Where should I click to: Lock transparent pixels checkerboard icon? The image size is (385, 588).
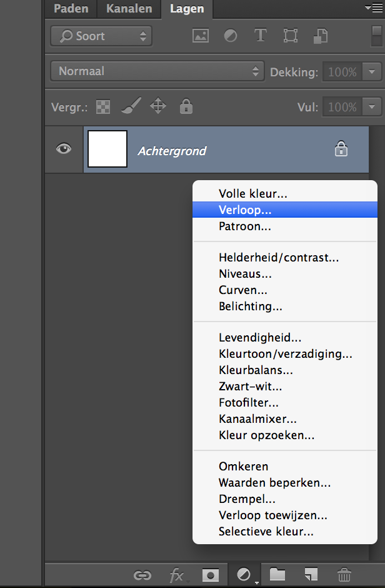tap(103, 107)
